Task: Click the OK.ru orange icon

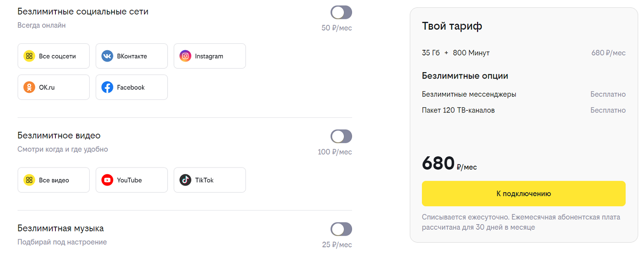Action: (29, 87)
